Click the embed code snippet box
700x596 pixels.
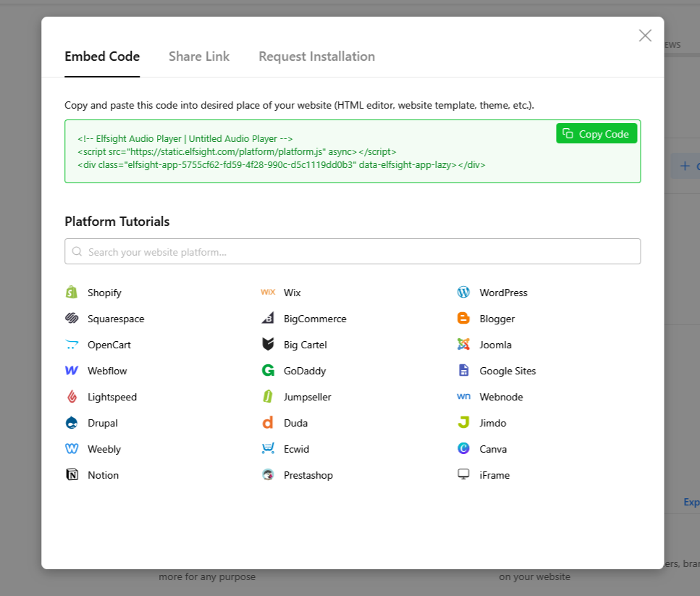coord(353,151)
